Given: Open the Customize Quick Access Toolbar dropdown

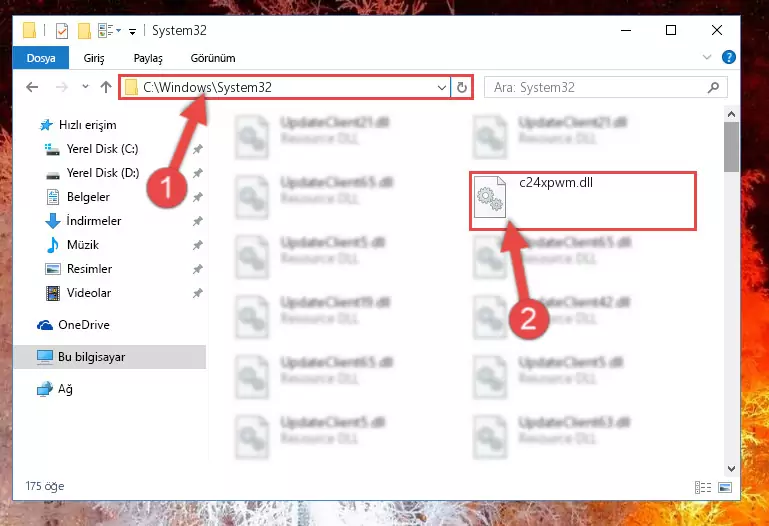Looking at the screenshot, I should pyautogui.click(x=132, y=32).
